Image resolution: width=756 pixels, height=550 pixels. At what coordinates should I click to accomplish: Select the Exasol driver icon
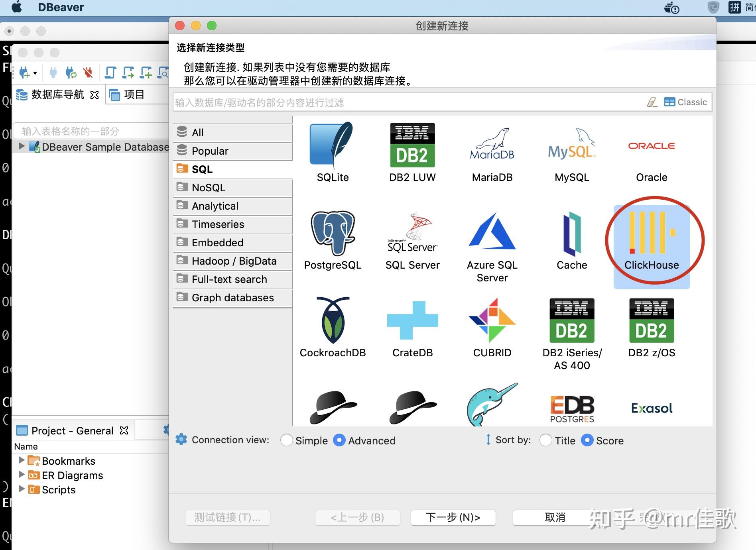coord(652,408)
